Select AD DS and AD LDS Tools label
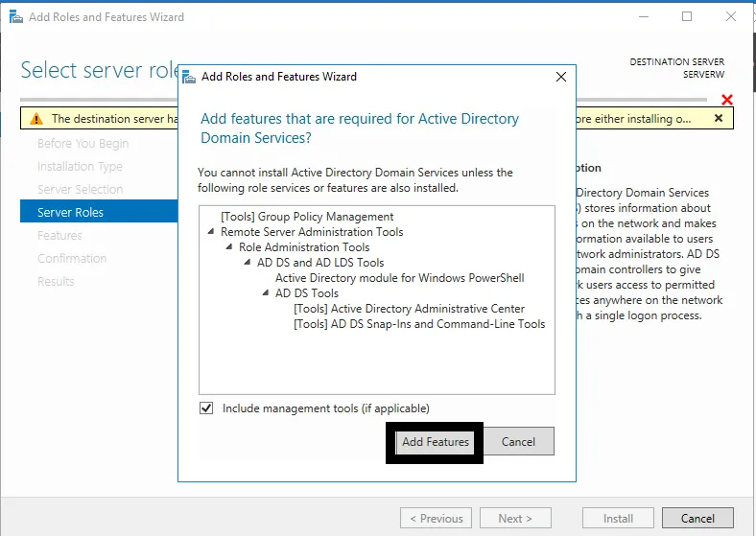 coord(320,263)
